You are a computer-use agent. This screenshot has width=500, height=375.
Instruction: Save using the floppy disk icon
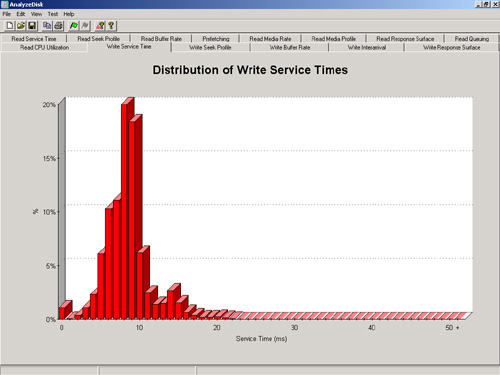[32, 26]
